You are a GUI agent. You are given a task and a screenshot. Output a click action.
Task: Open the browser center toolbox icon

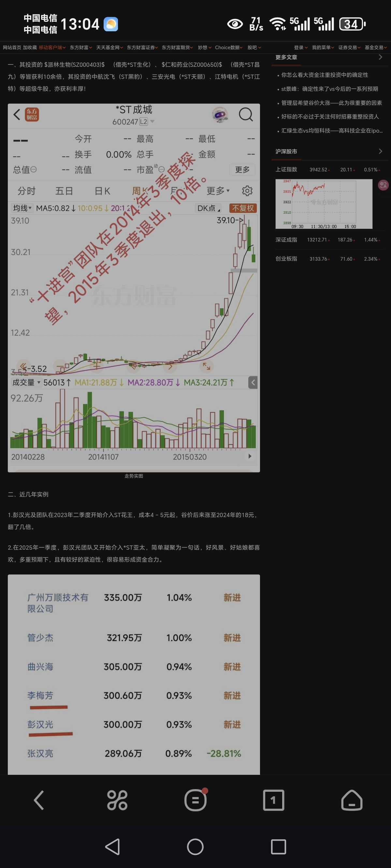pos(195,800)
